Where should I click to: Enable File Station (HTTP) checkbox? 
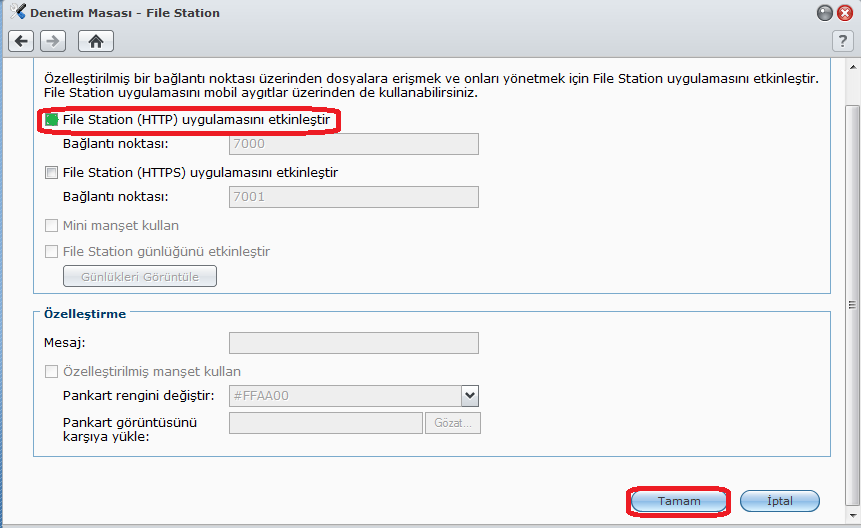coord(52,120)
